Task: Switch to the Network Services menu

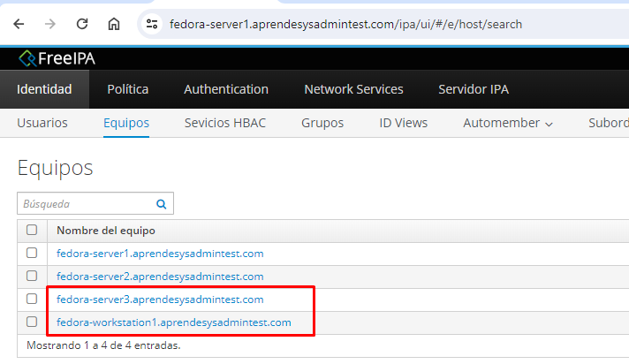Action: tap(353, 89)
